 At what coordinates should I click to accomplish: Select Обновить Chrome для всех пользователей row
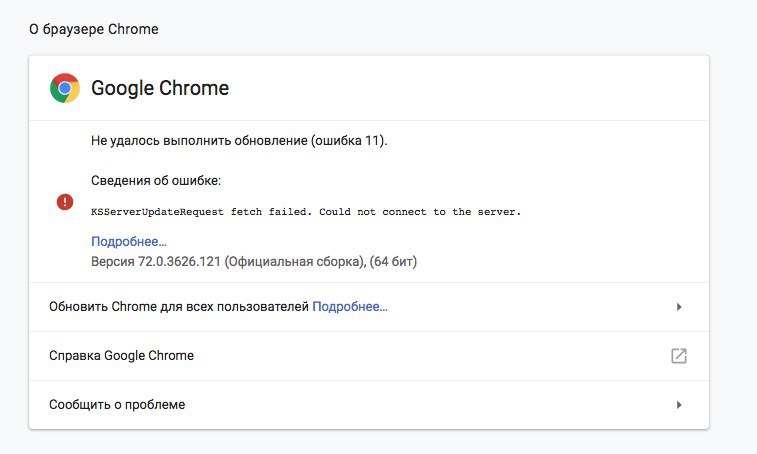369,307
